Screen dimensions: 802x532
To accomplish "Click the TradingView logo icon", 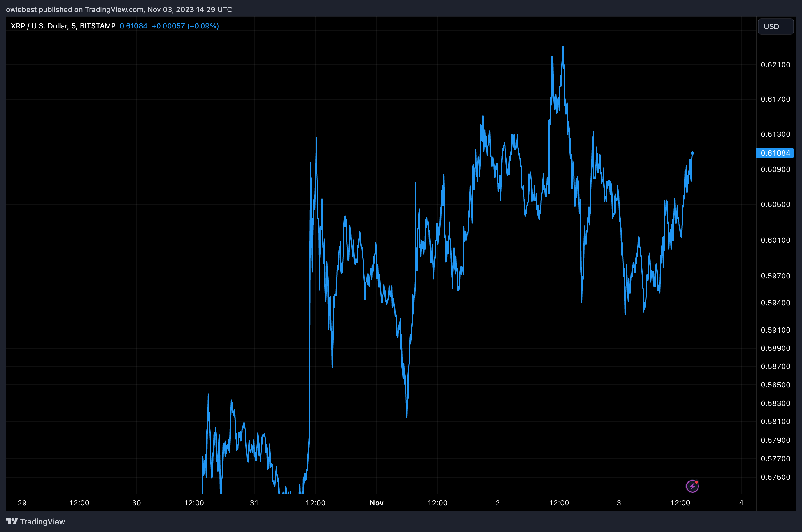I will [x=12, y=521].
